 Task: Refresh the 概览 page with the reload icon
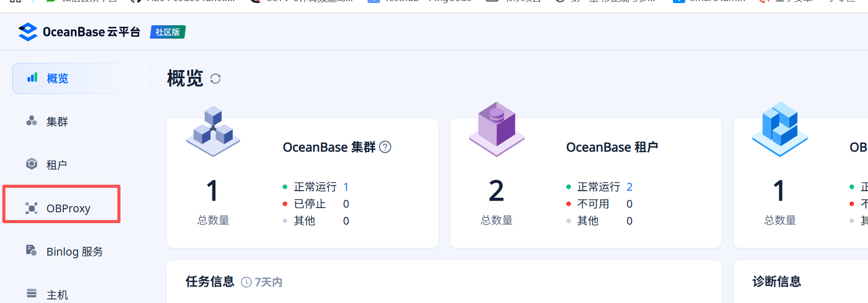point(215,79)
